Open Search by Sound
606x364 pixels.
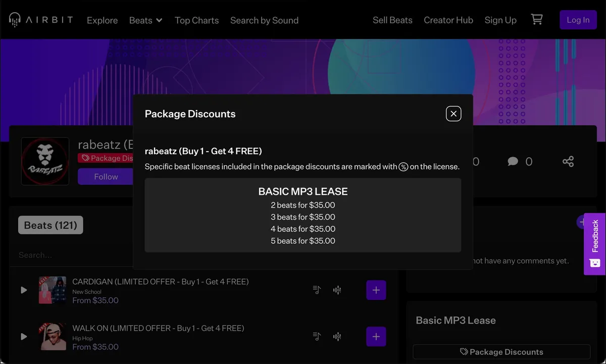point(264,20)
